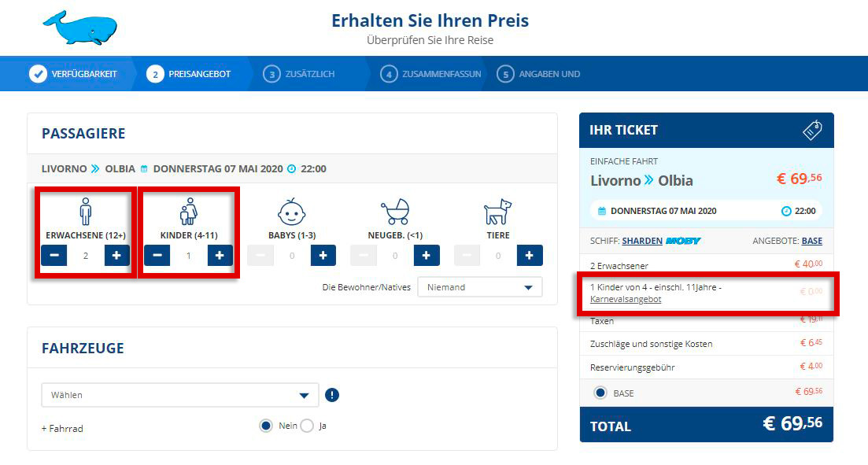Image resolution: width=868 pixels, height=465 pixels.
Task: Decrease the Erwachsene (12+) passenger count
Action: (x=54, y=255)
